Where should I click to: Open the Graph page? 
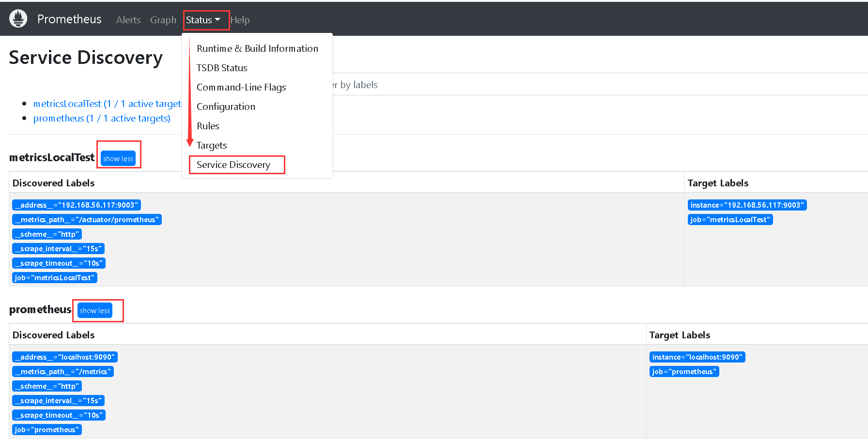click(163, 20)
